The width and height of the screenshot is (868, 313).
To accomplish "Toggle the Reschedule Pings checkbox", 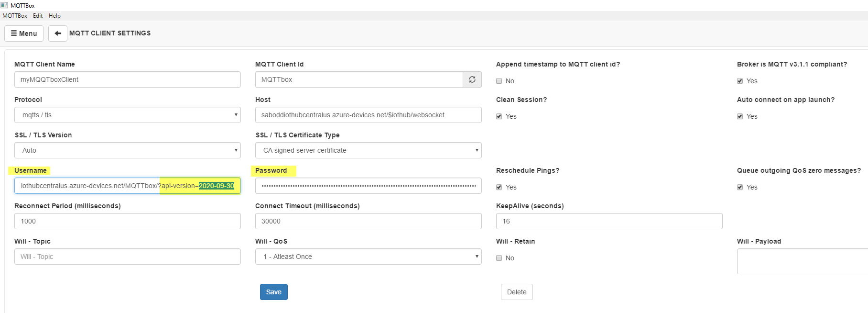I will tap(499, 187).
